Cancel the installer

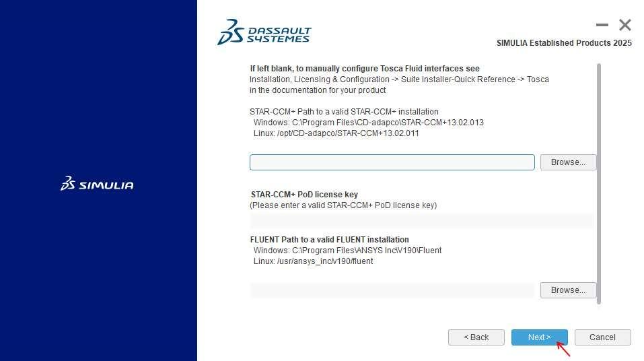coord(602,337)
